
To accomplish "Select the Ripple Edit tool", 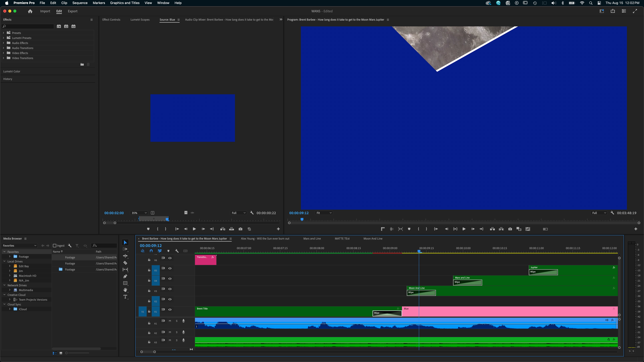I will pyautogui.click(x=125, y=256).
